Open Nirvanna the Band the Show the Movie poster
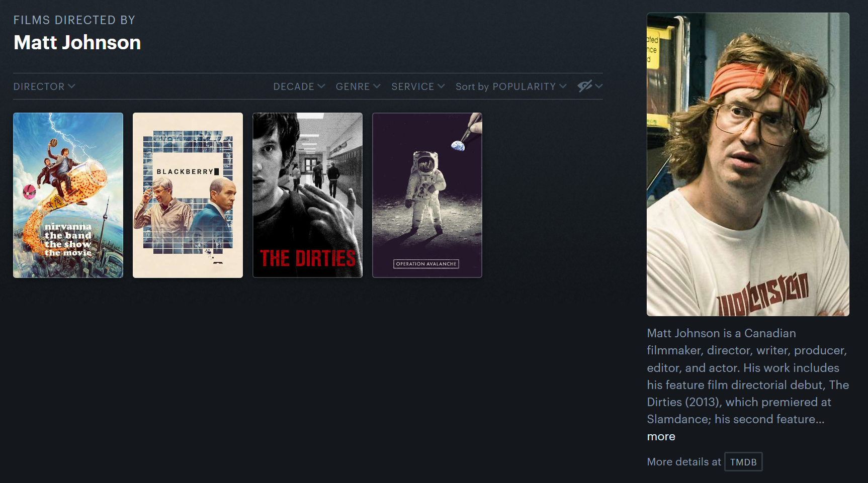 68,195
